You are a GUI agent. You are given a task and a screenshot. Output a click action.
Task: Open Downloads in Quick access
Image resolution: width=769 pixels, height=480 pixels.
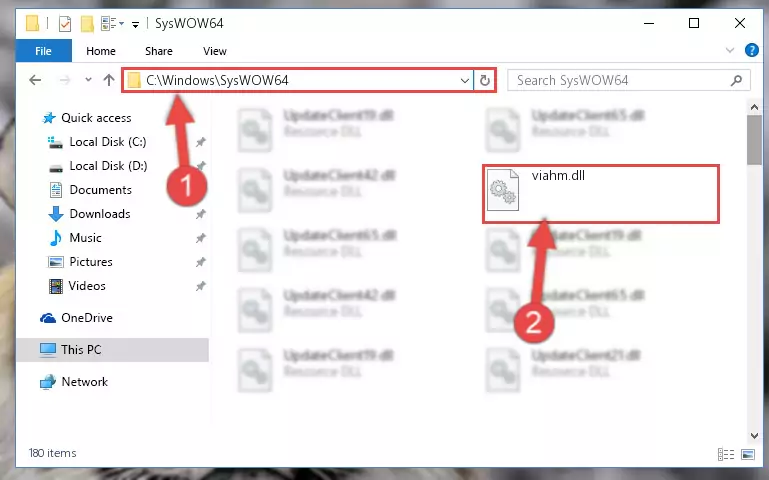[100, 214]
